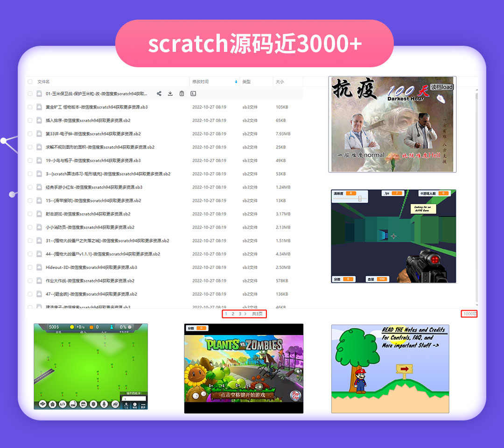Open file 小小消防员 sb2

[x=90, y=227]
